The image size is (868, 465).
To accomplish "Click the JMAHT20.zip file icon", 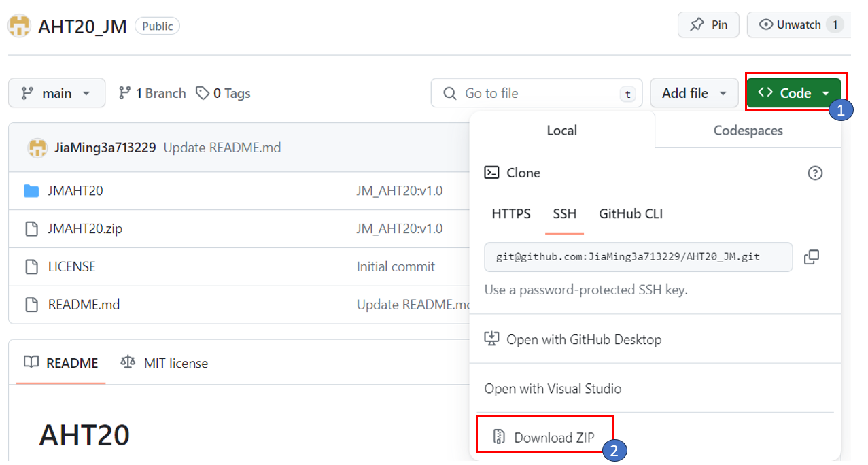I will coord(31,228).
